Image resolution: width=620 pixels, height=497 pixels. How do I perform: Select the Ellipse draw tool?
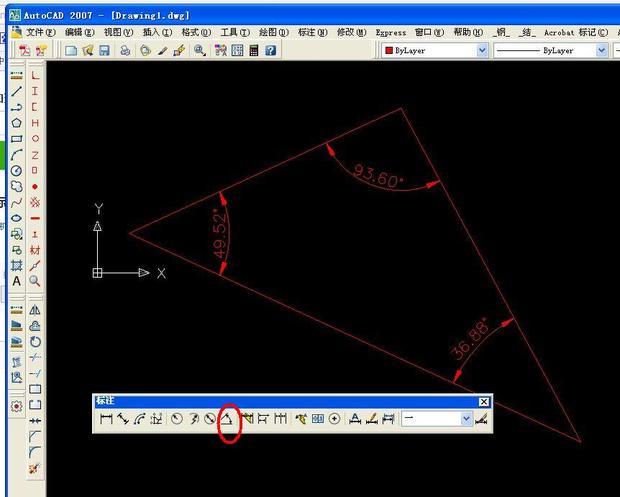[16, 218]
